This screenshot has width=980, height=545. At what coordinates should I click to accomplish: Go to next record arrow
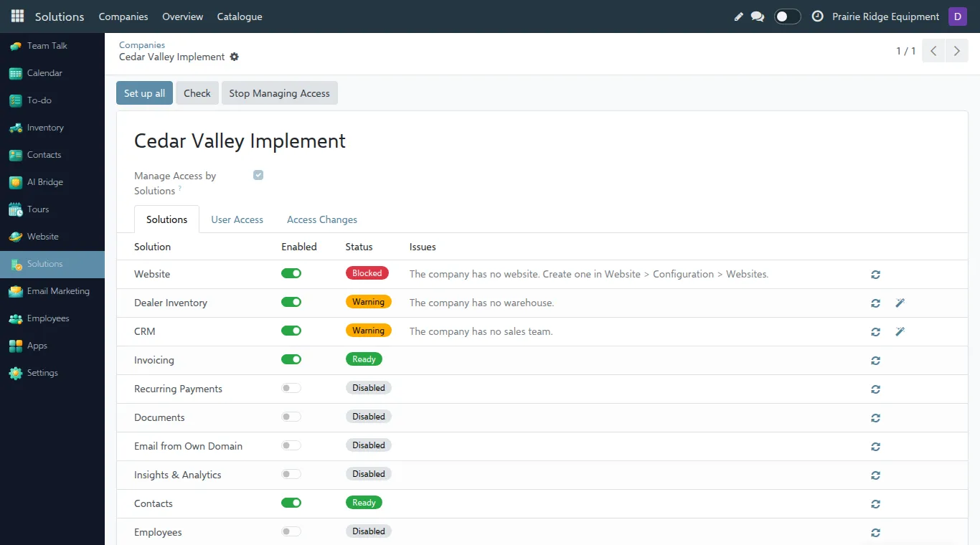(x=956, y=51)
